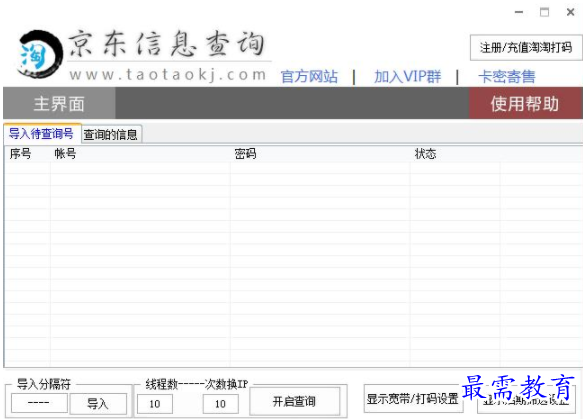Click the 密码 column header

pyautogui.click(x=320, y=154)
